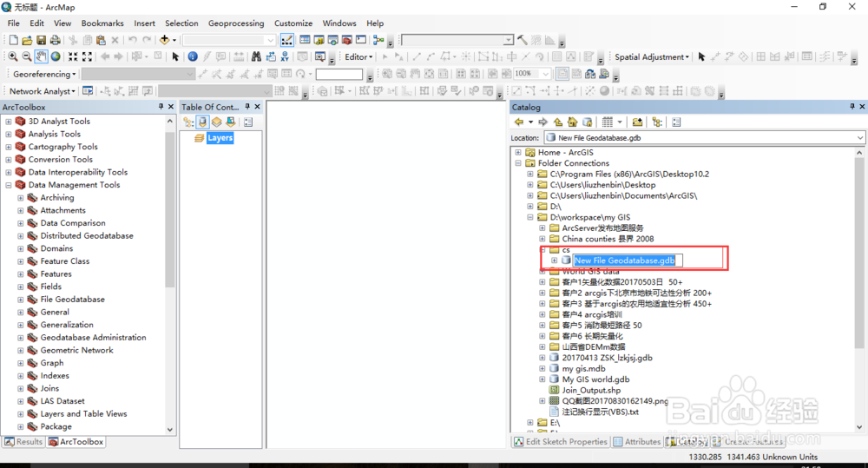The width and height of the screenshot is (868, 468).
Task: Open the Windows menu
Action: (339, 23)
